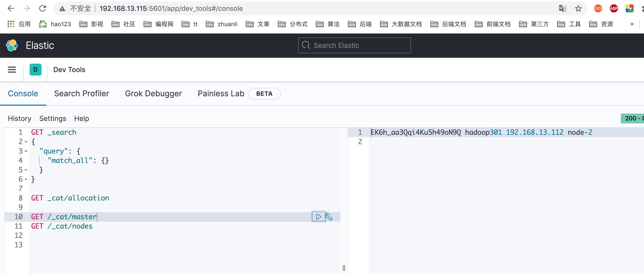644x274 pixels.
Task: Open the ABP extension icon
Action: [613, 8]
